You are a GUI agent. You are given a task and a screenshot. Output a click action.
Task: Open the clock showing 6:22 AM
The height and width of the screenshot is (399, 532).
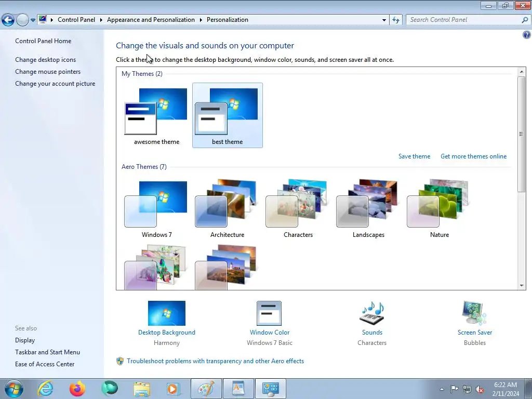[506, 389]
